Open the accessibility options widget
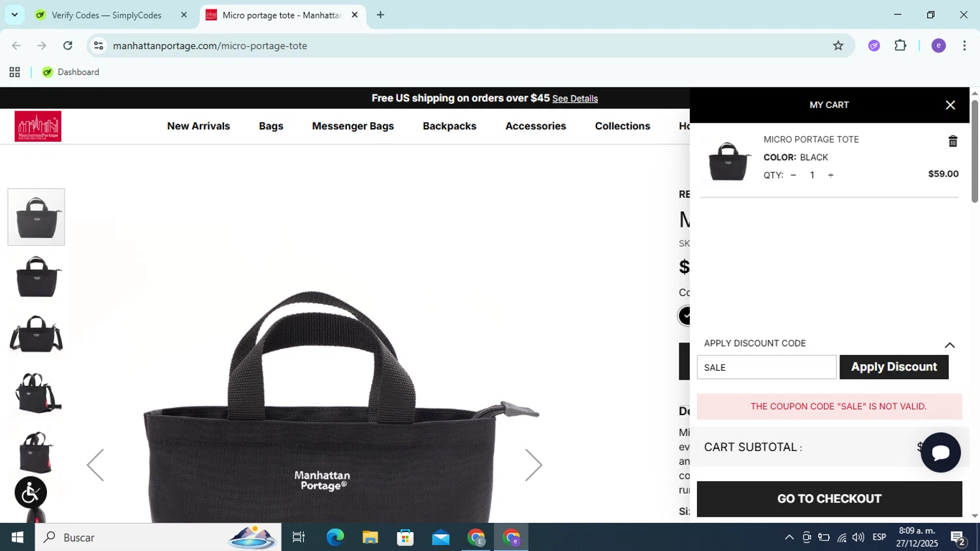980x551 pixels. tap(31, 493)
